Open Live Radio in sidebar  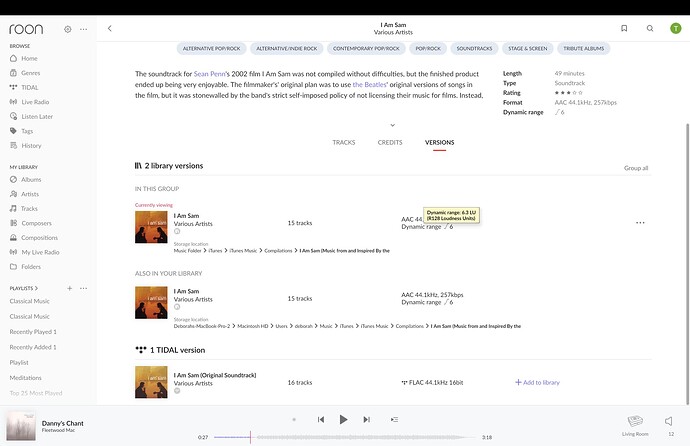point(29,102)
